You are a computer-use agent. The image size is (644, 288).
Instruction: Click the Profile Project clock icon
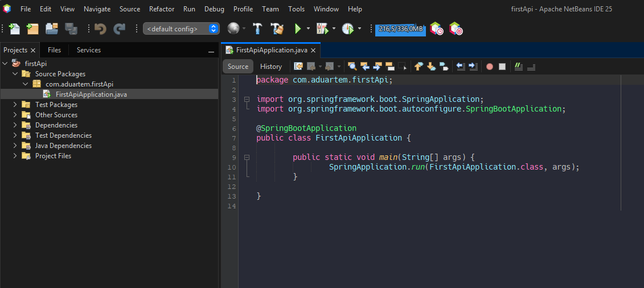tap(347, 28)
